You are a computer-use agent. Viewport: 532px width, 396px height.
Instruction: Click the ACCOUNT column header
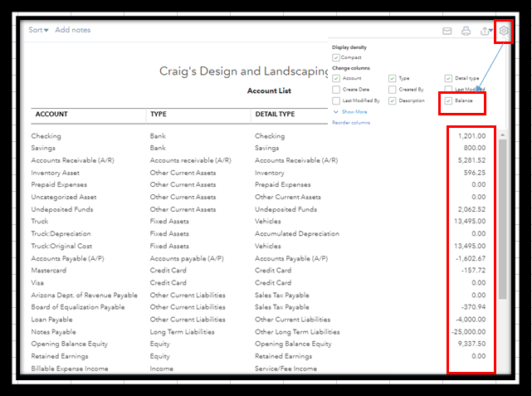point(51,114)
